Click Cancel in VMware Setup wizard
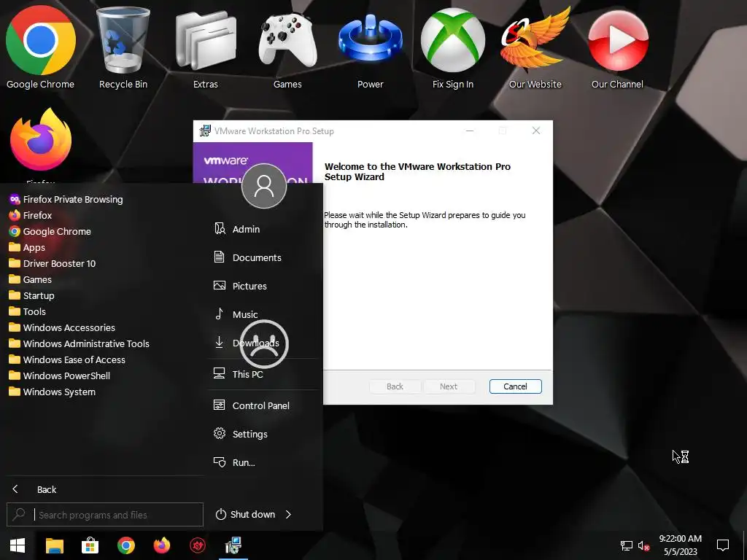The height and width of the screenshot is (560, 747). point(516,386)
